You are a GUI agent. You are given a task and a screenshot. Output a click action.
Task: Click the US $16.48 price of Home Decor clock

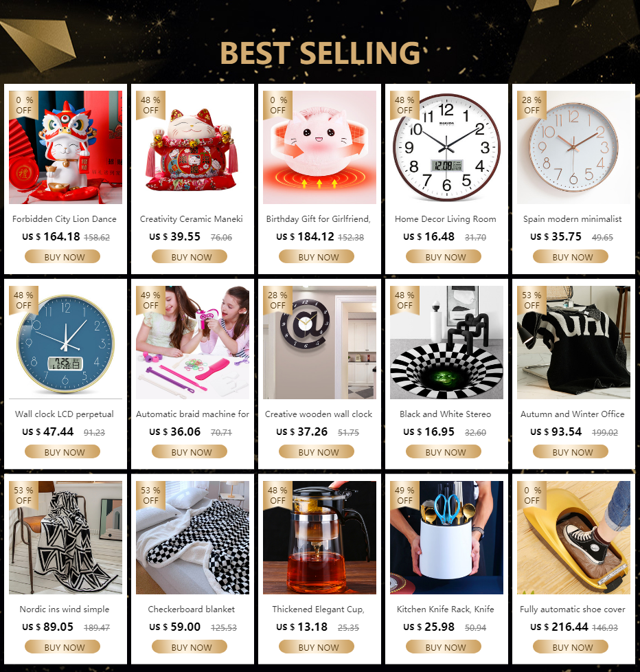point(428,236)
